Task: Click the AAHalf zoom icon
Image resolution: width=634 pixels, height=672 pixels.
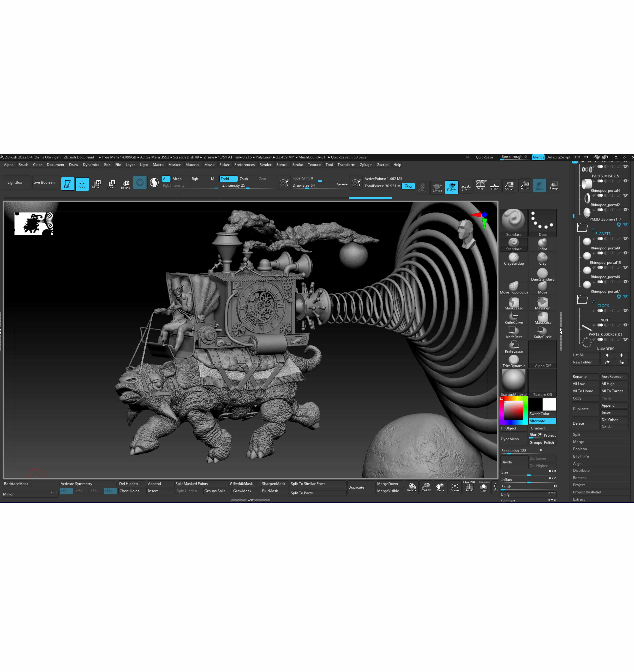Action: point(509,185)
